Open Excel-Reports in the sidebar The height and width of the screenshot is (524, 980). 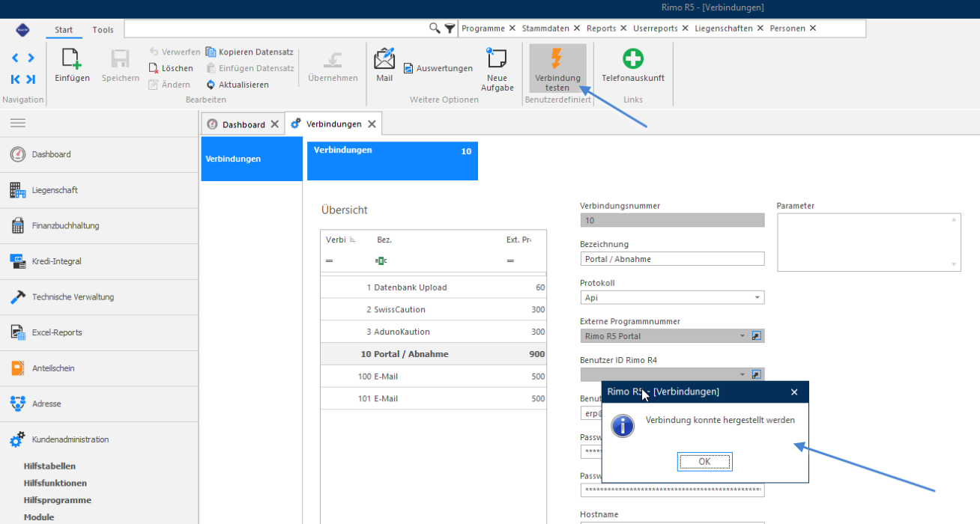point(99,332)
